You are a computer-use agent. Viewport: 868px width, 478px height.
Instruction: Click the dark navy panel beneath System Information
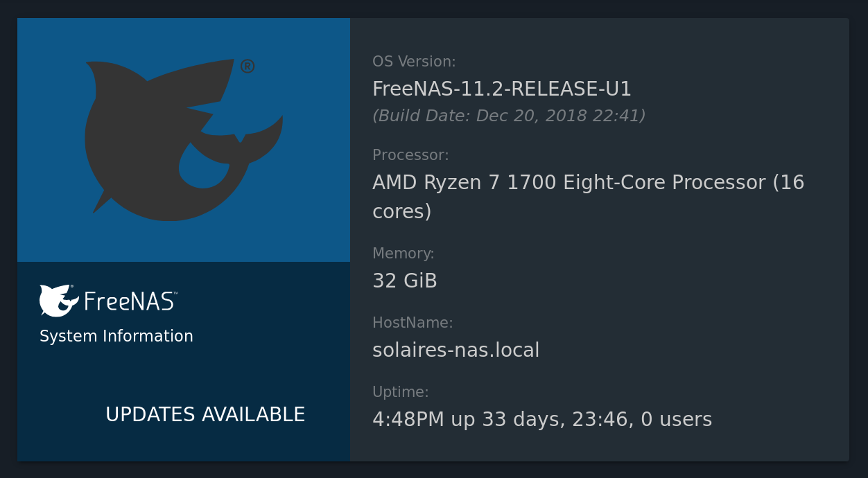pos(184,362)
